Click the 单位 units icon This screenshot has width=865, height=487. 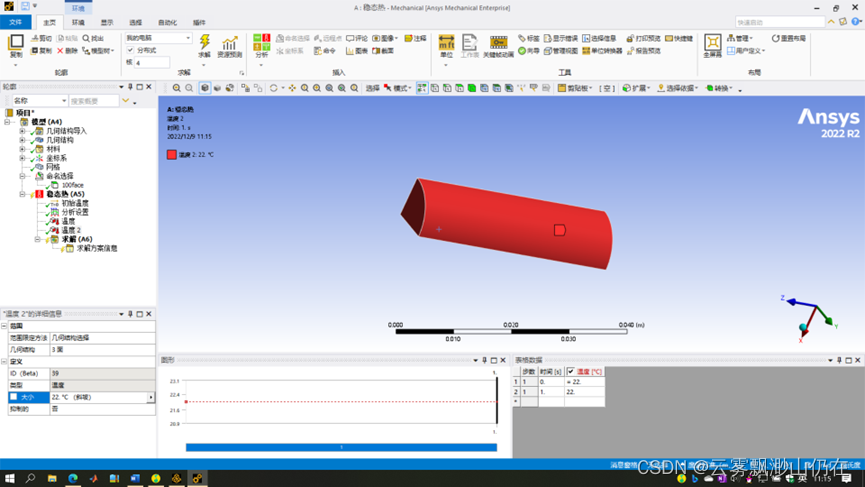click(446, 44)
